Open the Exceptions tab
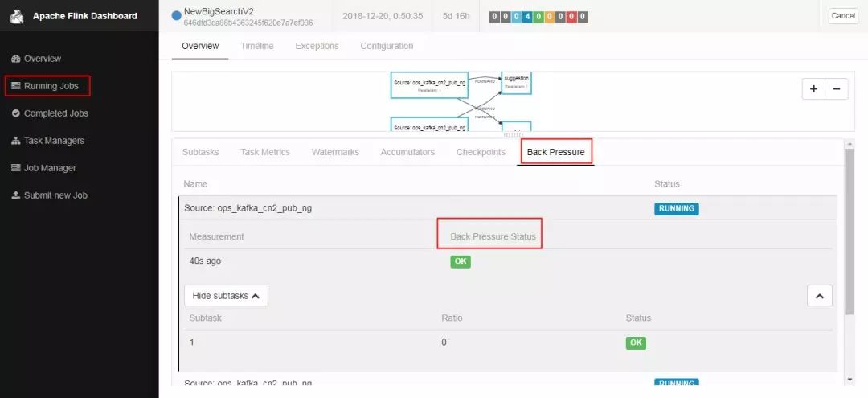The width and height of the screenshot is (868, 398). [317, 46]
